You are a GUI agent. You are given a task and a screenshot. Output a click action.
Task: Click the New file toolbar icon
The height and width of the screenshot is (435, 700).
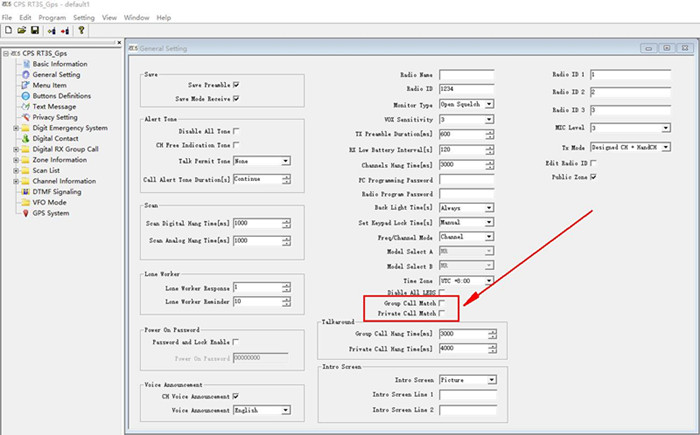click(8, 31)
